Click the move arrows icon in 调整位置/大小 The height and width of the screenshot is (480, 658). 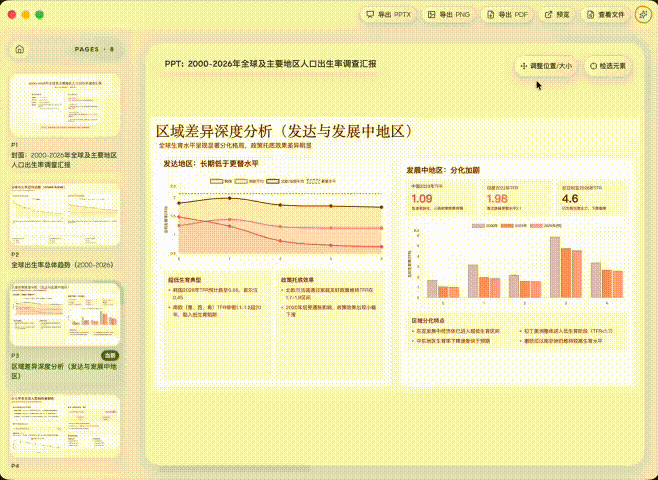523,66
